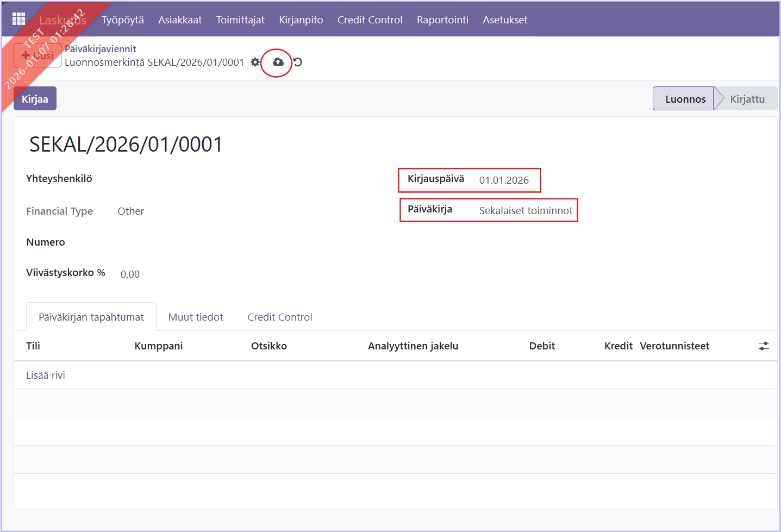Open the Kirjanpito menu
781x532 pixels.
click(301, 20)
